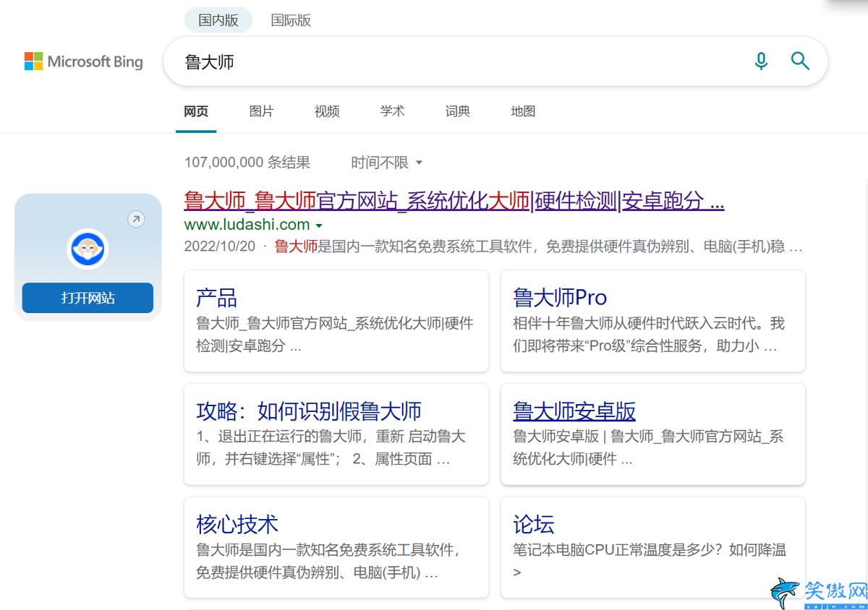
Task: Click the arrow icon on the side card
Action: click(x=136, y=220)
